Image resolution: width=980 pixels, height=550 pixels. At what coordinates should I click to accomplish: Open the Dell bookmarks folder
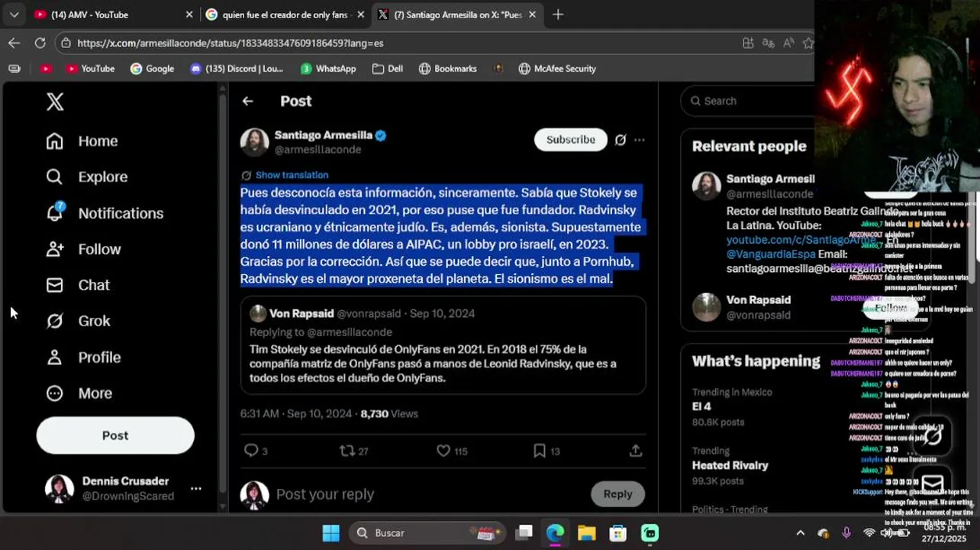pos(388,69)
